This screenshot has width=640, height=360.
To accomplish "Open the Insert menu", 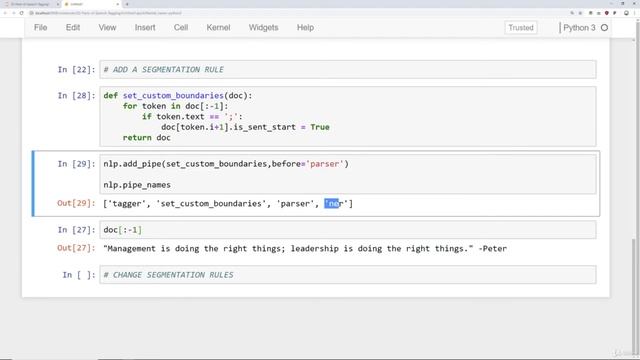I will tap(145, 27).
